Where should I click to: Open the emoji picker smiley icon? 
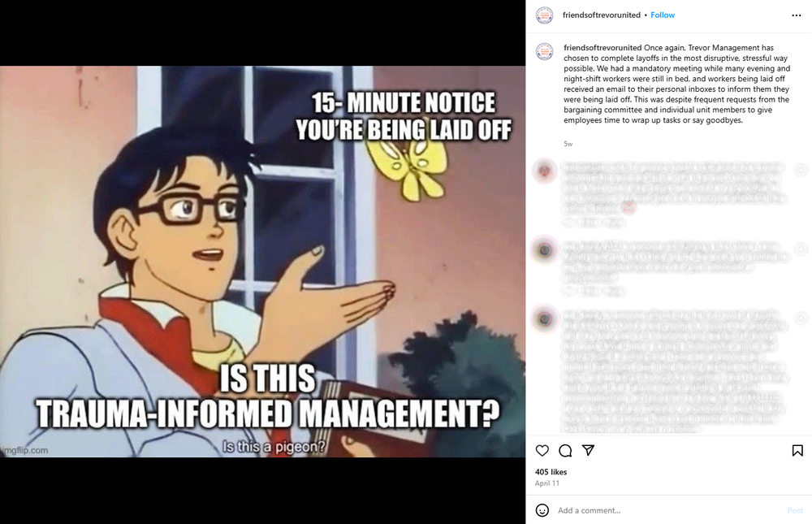542,510
